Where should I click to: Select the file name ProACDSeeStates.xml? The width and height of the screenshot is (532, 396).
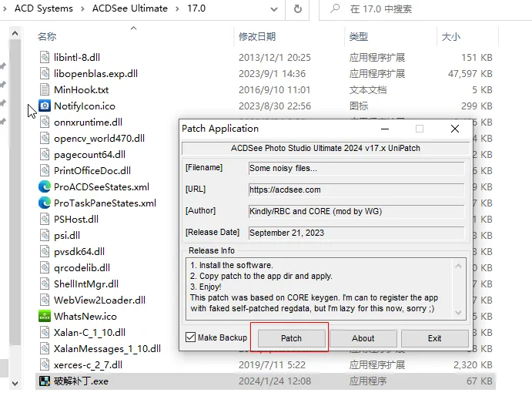102,186
